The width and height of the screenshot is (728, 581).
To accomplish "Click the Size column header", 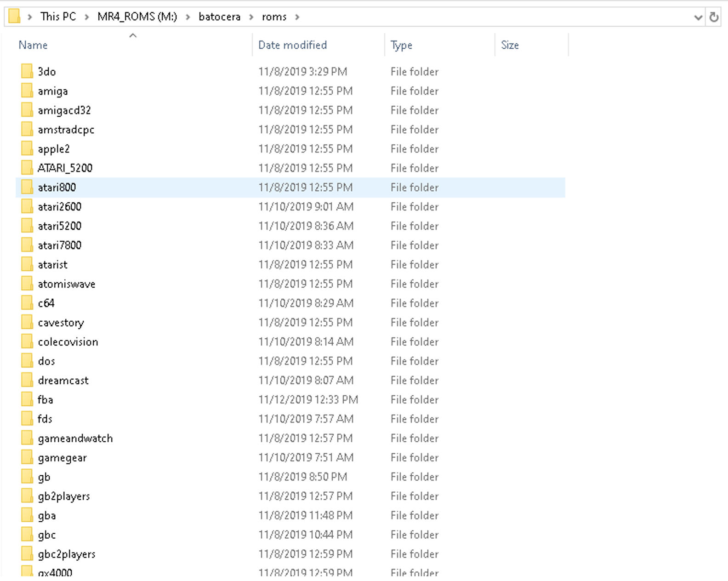I will [510, 45].
